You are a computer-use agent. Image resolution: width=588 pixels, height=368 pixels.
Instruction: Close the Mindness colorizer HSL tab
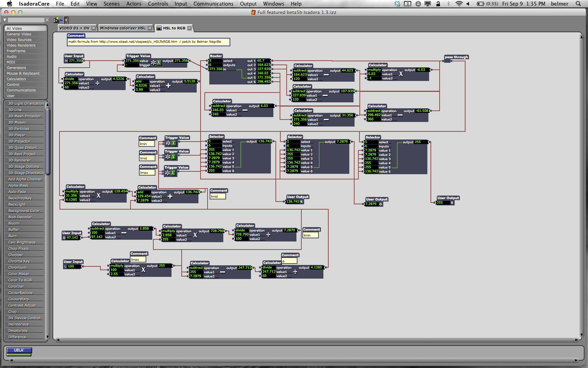click(150, 28)
